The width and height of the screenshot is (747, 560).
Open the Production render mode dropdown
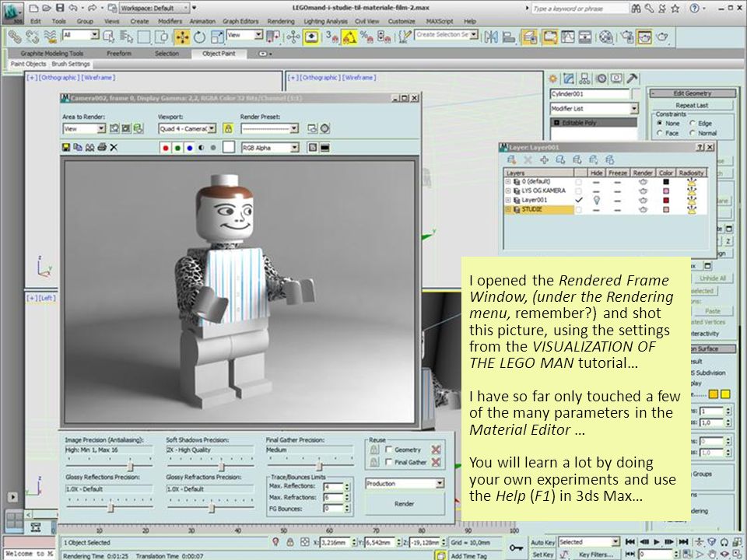405,483
